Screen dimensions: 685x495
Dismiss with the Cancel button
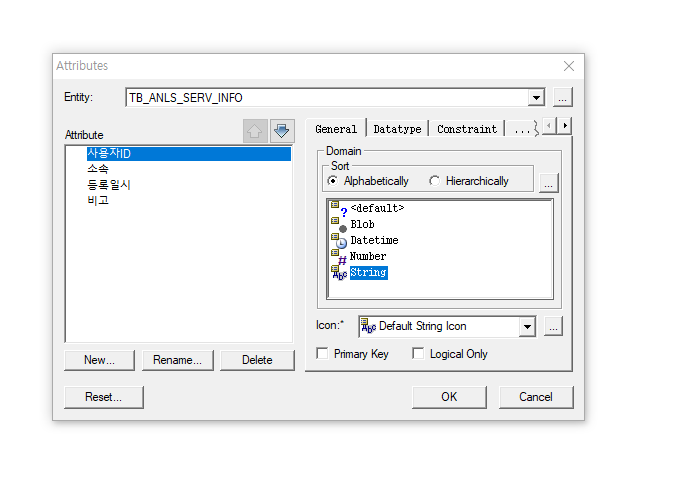point(536,397)
